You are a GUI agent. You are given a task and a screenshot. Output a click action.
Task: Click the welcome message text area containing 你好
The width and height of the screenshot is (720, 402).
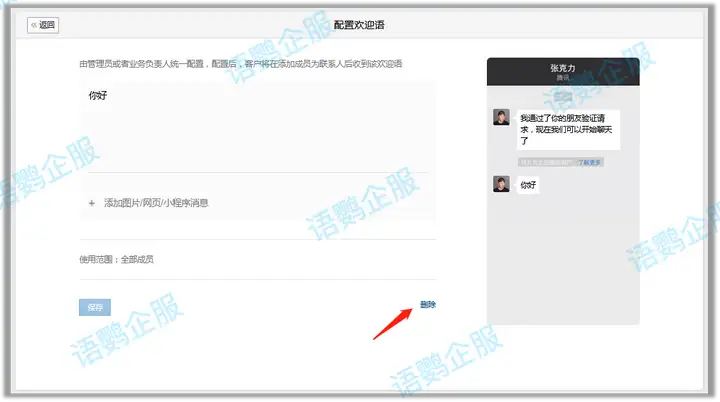point(258,125)
